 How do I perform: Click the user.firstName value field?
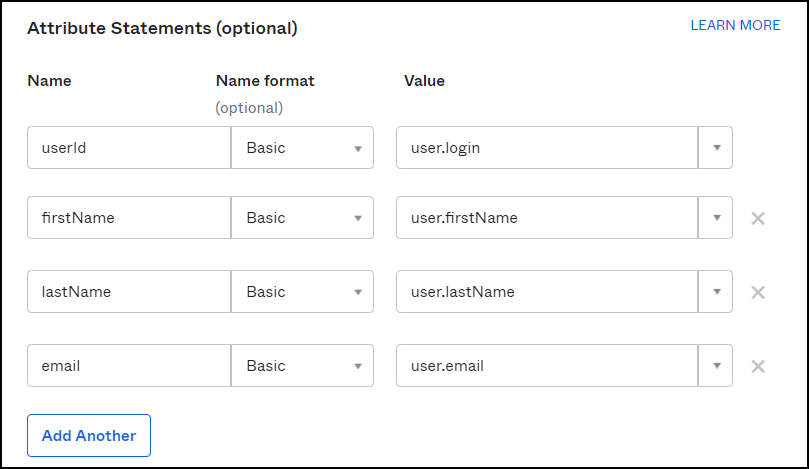click(546, 218)
